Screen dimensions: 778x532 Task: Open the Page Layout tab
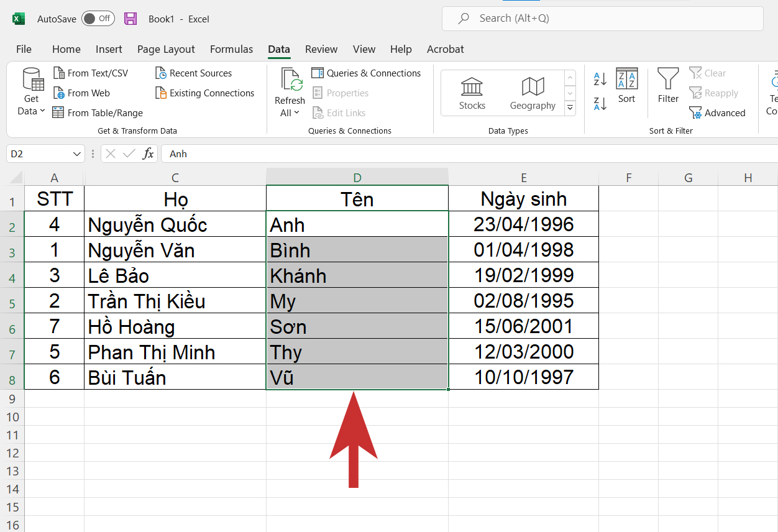point(166,49)
